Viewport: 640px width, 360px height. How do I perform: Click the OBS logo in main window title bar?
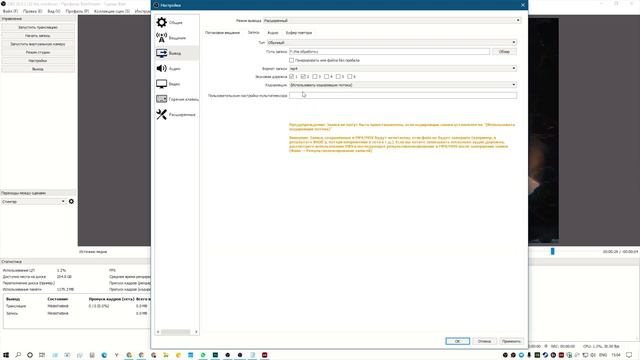(x=3, y=4)
